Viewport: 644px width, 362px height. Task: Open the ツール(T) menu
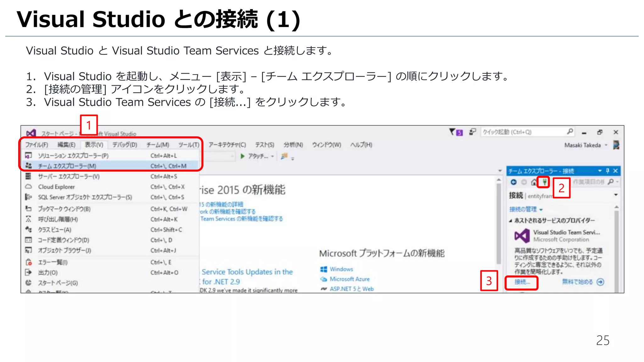(189, 145)
